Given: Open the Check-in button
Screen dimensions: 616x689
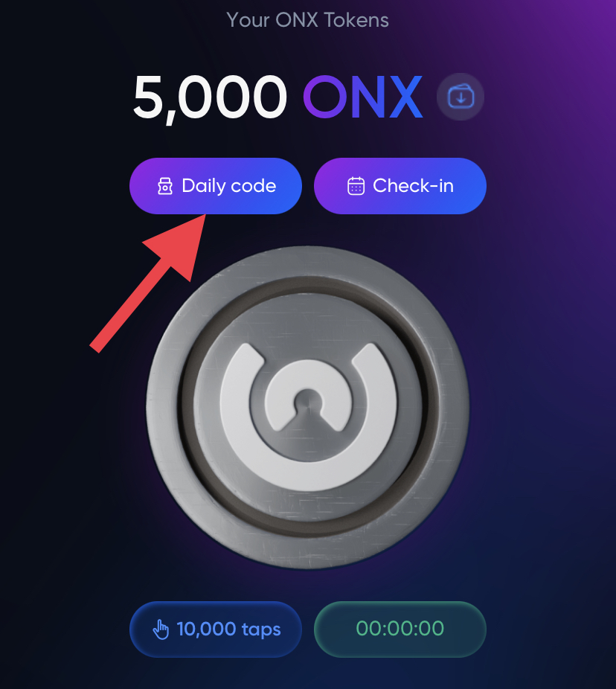Looking at the screenshot, I should pos(400,186).
